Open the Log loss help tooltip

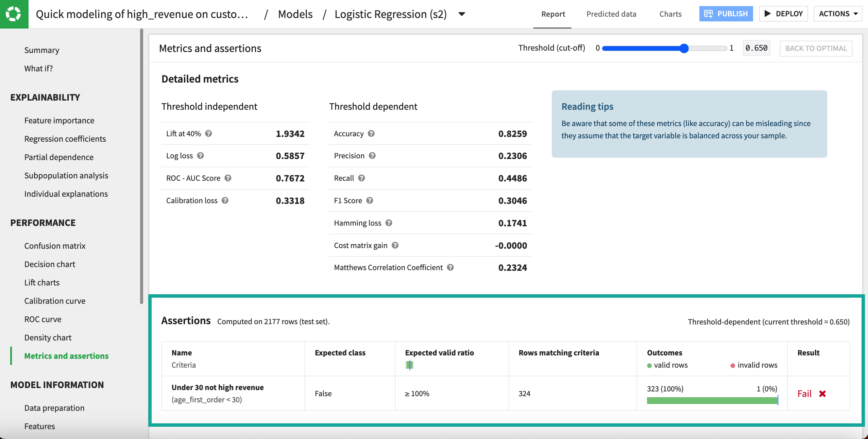200,156
